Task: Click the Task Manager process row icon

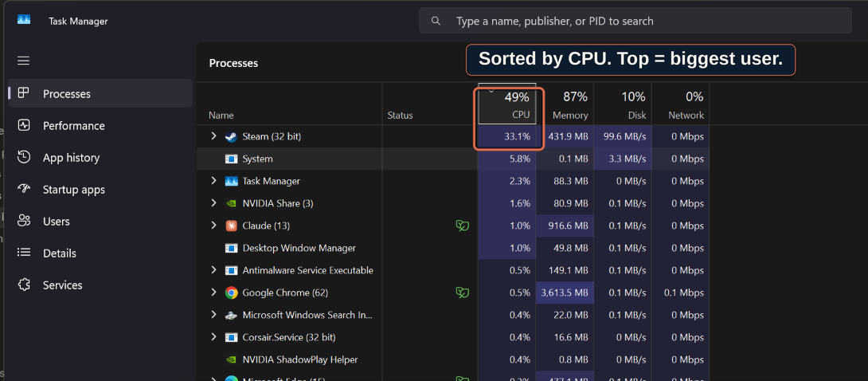Action: pyautogui.click(x=232, y=181)
